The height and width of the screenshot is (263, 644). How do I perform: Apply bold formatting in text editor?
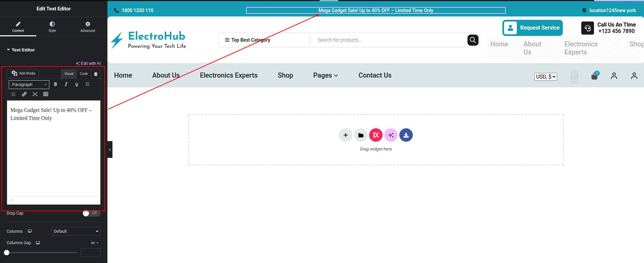pos(55,84)
